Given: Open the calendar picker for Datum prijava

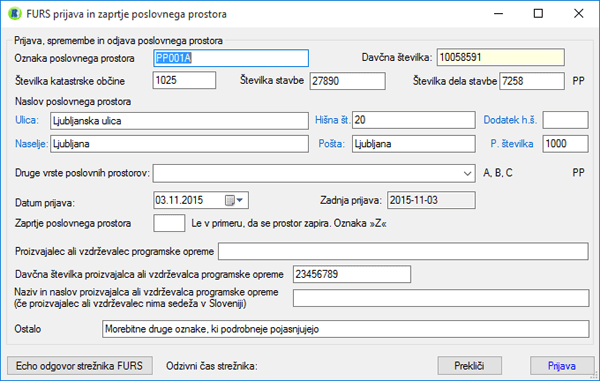Looking at the screenshot, I should click(x=230, y=200).
